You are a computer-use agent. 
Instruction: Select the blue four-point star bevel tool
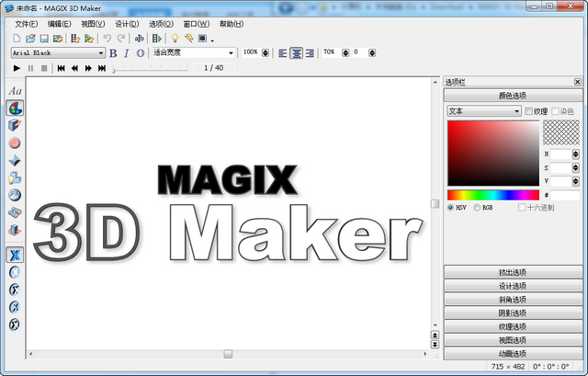pos(15,160)
